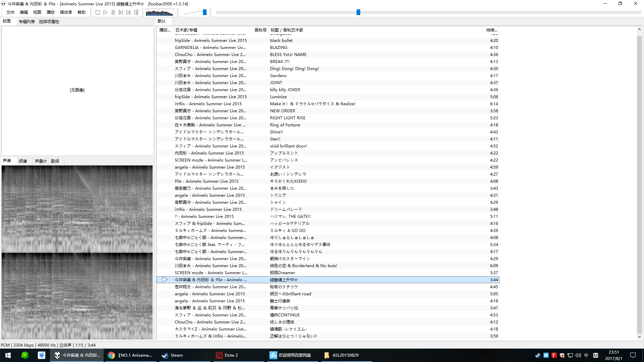Click the 持续... column header

click(x=491, y=30)
